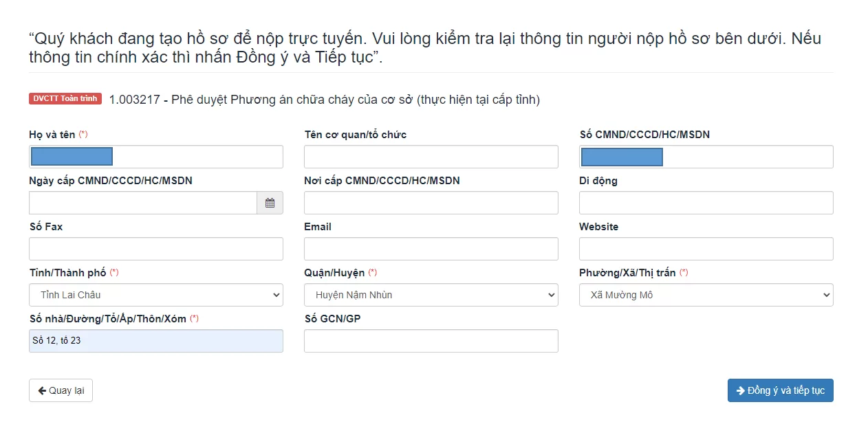The width and height of the screenshot is (868, 422).
Task: Click the Di động phone field
Action: (x=706, y=203)
